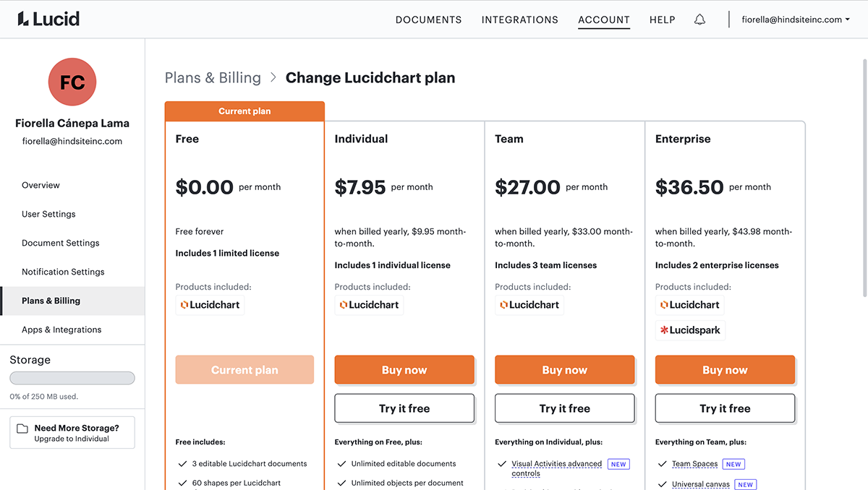Click the Need More Storage folder icon
The image size is (868, 490).
pyautogui.click(x=22, y=429)
